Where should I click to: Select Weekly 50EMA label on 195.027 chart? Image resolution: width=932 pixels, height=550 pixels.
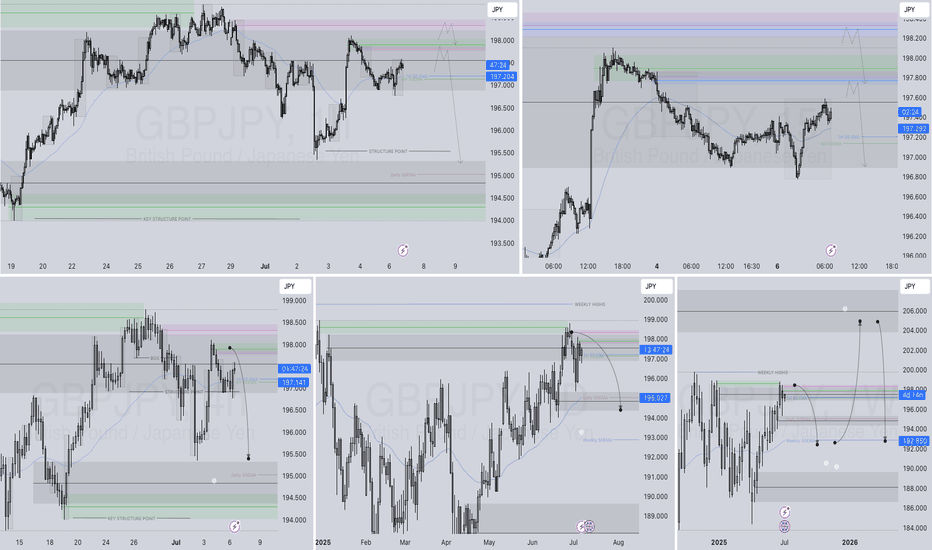(597, 440)
